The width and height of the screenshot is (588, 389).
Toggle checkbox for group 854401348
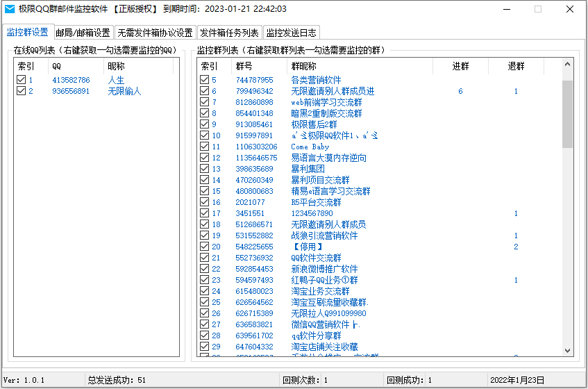click(204, 113)
